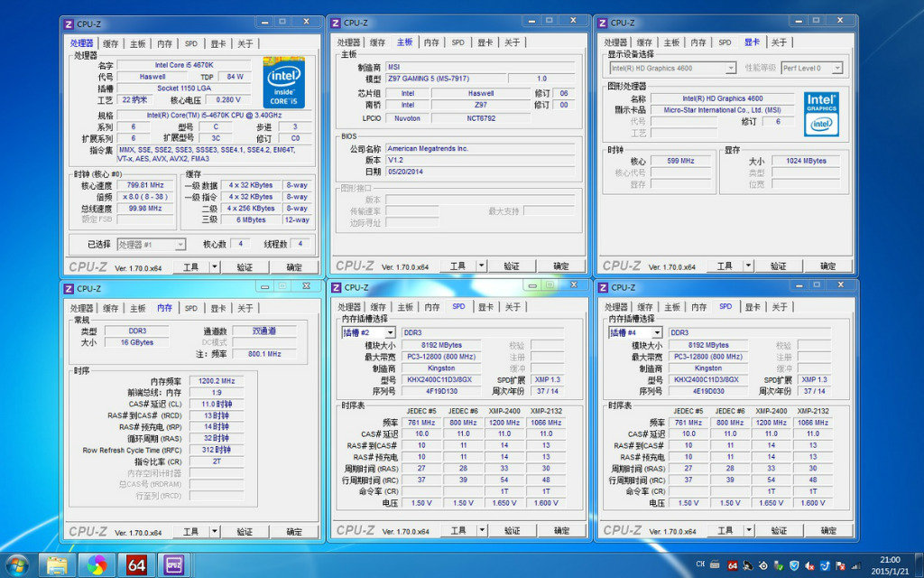This screenshot has height=578, width=924.
Task: Open the taskbar clock showing 21:00
Action: click(x=890, y=565)
